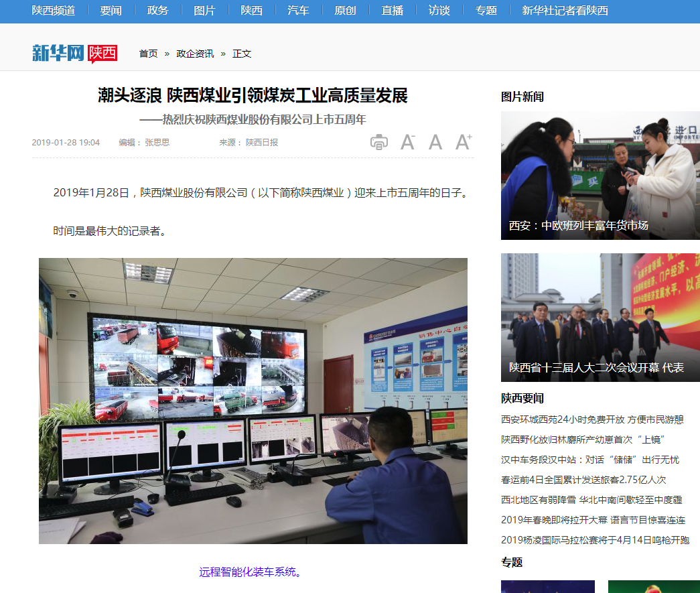700x593 pixels.
Task: Click the subtitle 热烈庆祝陕西煤业股份有限公司上市五周年
Action: (253, 119)
